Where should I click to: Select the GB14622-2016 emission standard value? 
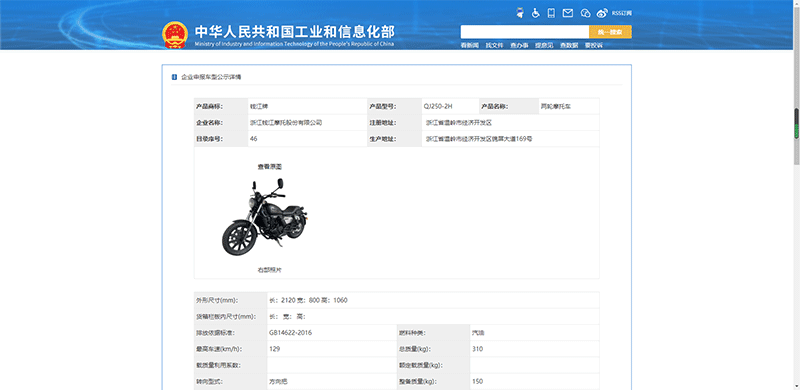coord(290,333)
